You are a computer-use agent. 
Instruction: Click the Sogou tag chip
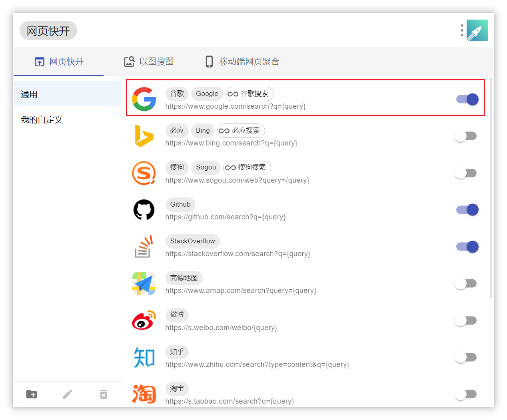206,167
